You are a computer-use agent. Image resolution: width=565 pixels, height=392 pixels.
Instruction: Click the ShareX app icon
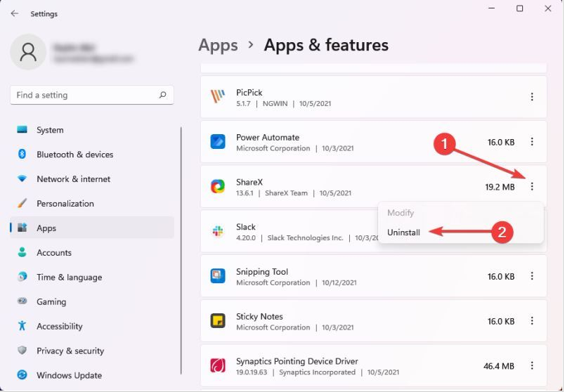[218, 186]
